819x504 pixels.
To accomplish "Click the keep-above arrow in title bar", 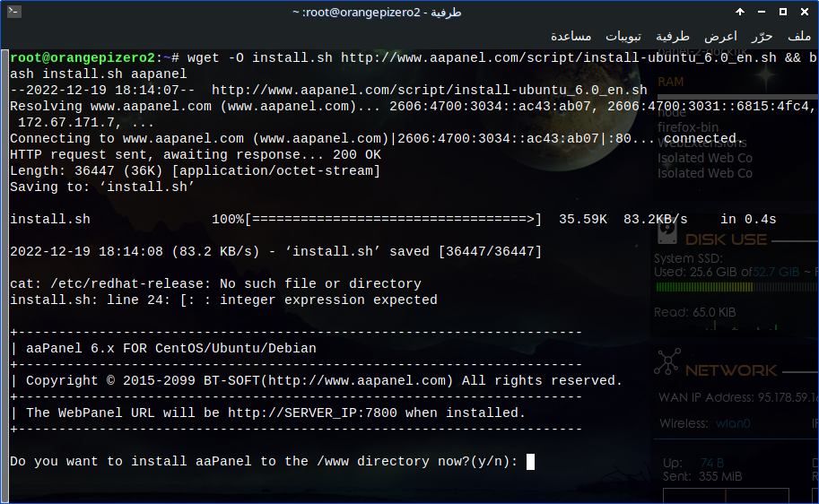I will coord(740,13).
